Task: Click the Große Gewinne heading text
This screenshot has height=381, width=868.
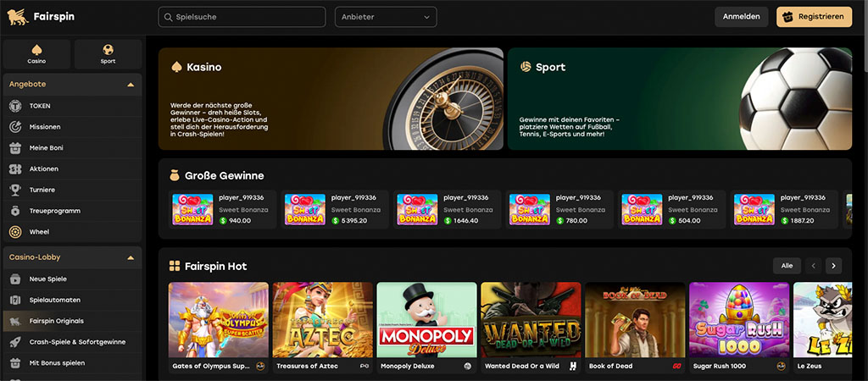Action: click(224, 176)
